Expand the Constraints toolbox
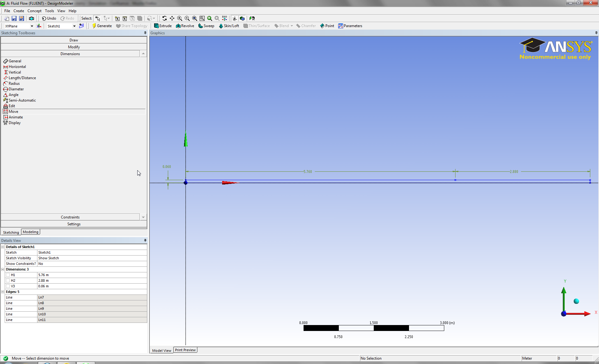Viewport: 599px width, 364px height. [70, 217]
